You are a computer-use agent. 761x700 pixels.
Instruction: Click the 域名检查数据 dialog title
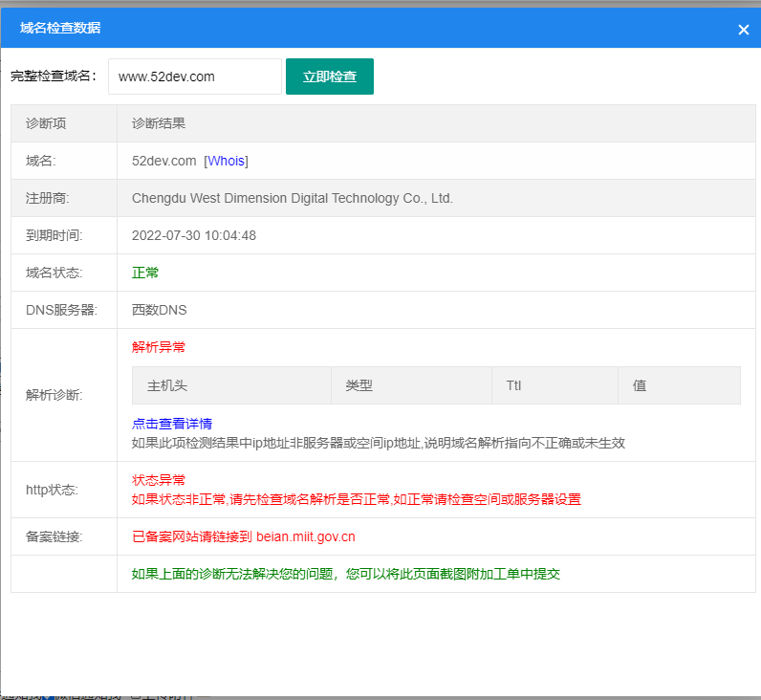point(60,29)
